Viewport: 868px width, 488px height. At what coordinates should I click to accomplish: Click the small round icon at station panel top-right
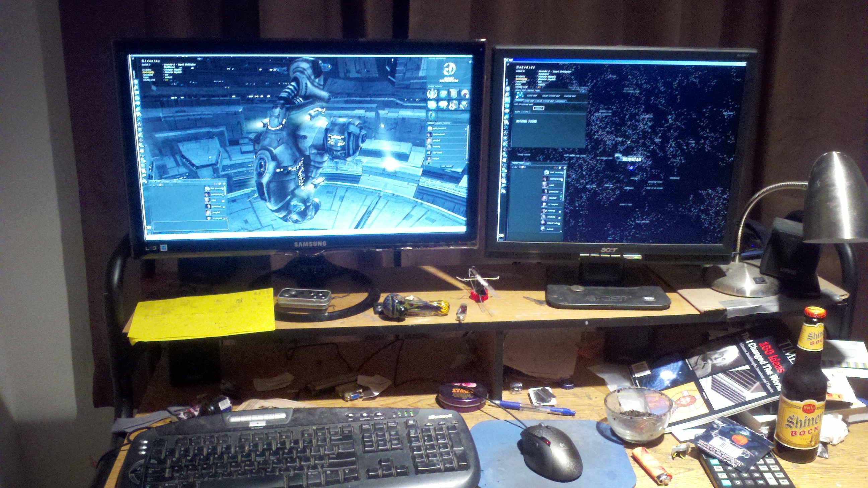(x=471, y=62)
